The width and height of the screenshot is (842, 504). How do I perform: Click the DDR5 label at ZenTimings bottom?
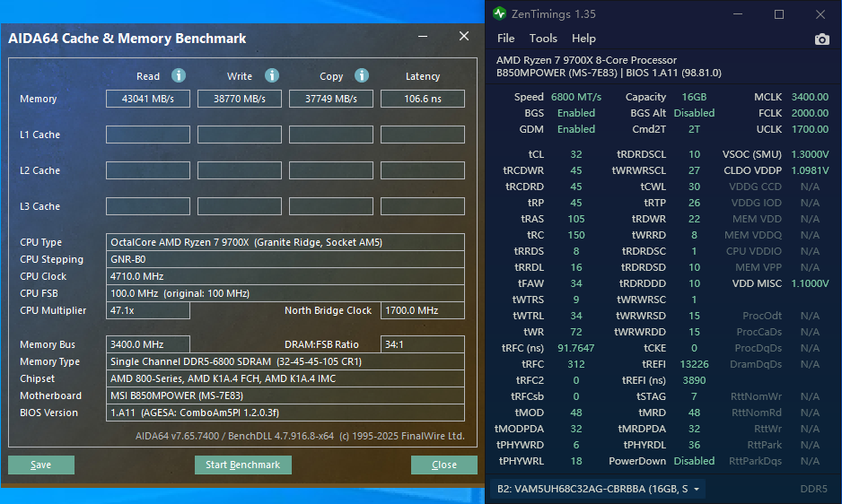813,489
